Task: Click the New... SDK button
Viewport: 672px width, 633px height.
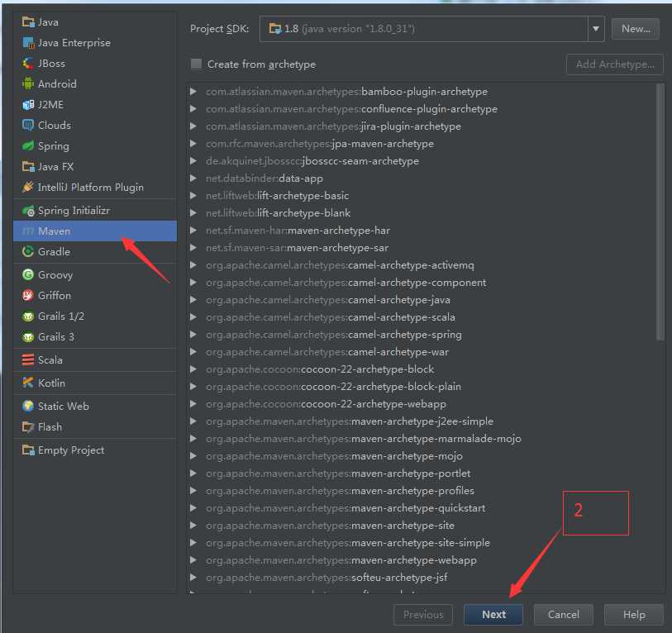Action: pyautogui.click(x=636, y=29)
